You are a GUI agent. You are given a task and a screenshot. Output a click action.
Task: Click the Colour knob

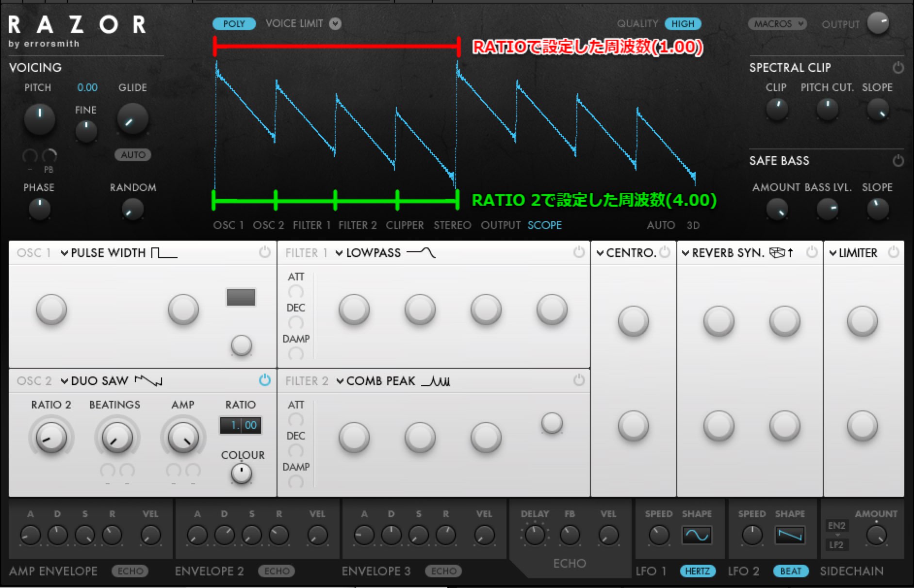tap(241, 473)
